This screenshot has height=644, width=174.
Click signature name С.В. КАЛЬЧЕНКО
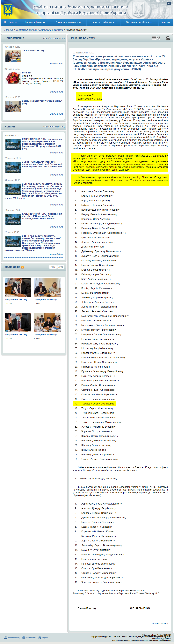coord(140,608)
